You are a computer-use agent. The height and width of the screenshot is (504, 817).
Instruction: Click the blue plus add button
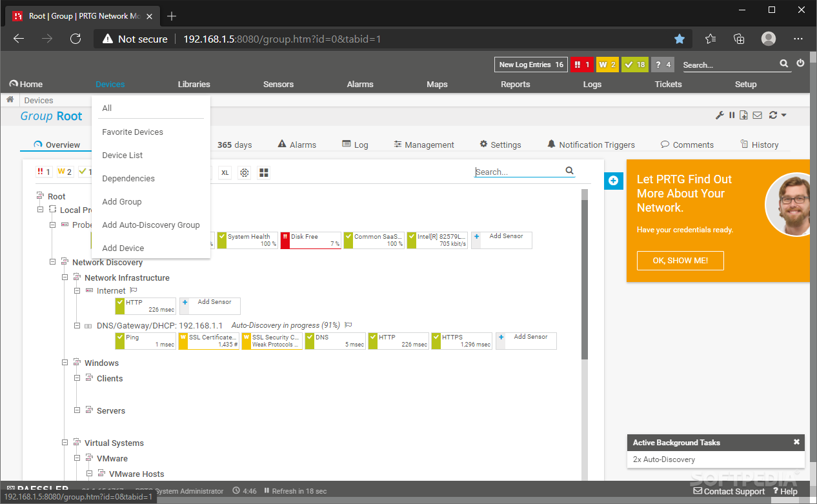tap(613, 181)
